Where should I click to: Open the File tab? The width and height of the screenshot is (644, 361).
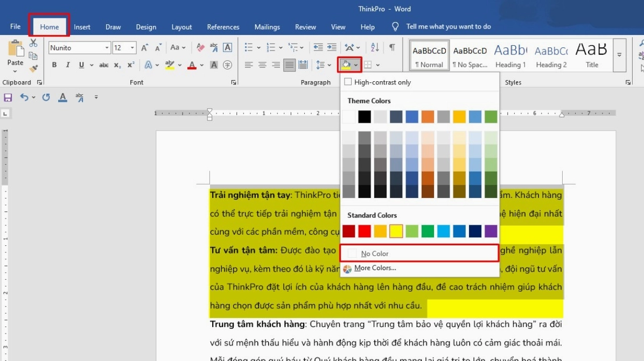(15, 27)
